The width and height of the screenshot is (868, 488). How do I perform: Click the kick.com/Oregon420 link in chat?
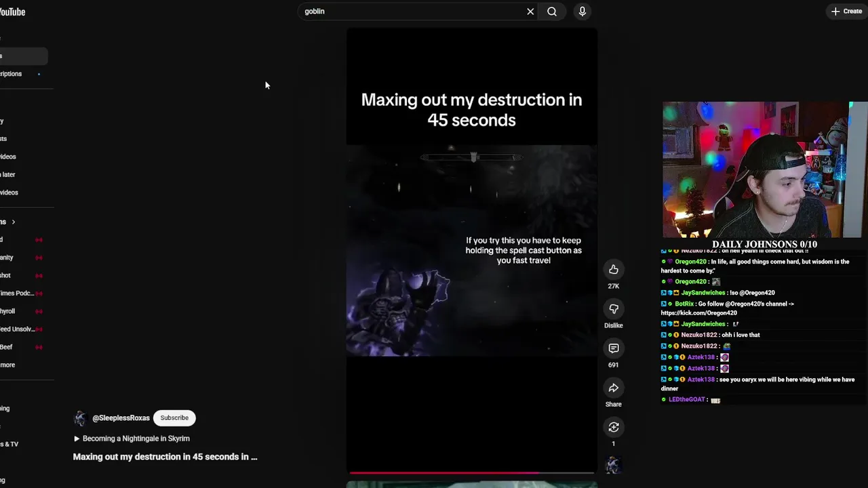pyautogui.click(x=698, y=313)
